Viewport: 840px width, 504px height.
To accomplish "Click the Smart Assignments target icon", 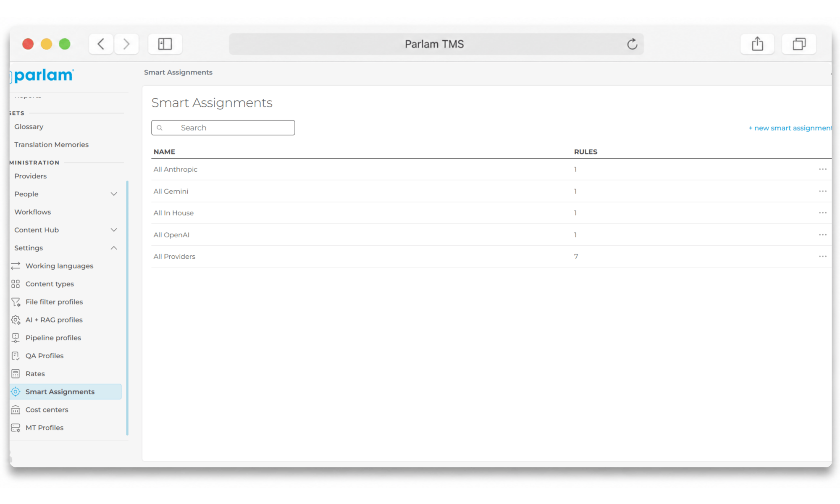I will [16, 392].
